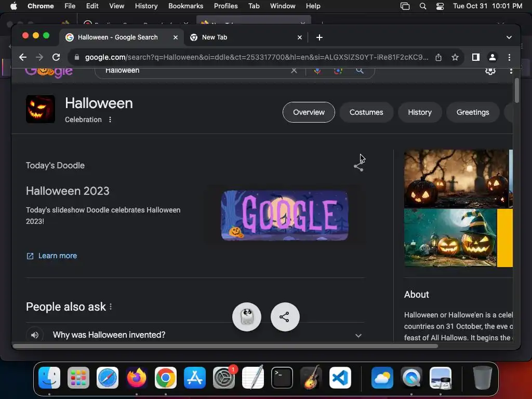532x399 pixels.
Task: Open the Trash in the dock
Action: (482, 378)
